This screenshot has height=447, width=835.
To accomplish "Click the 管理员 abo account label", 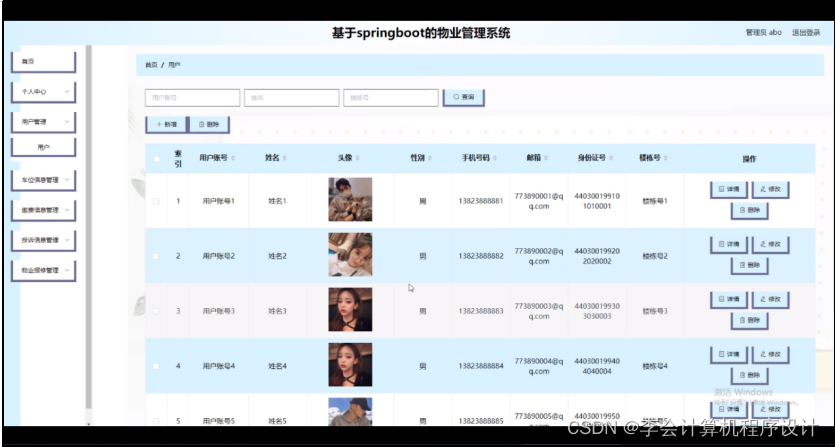I will coord(764,32).
